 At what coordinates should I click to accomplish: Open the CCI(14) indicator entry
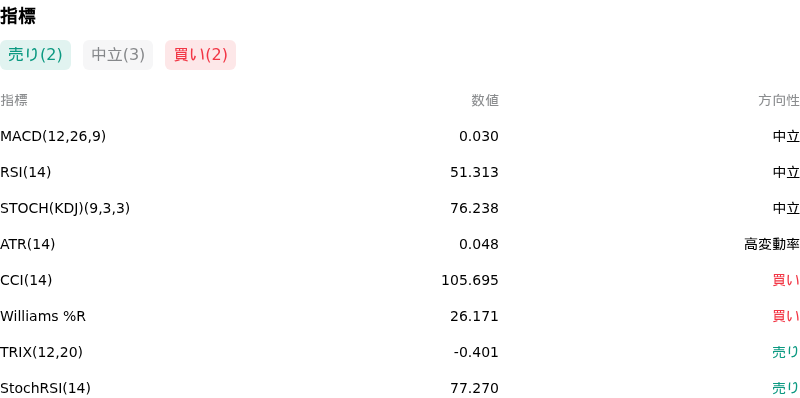coord(400,280)
